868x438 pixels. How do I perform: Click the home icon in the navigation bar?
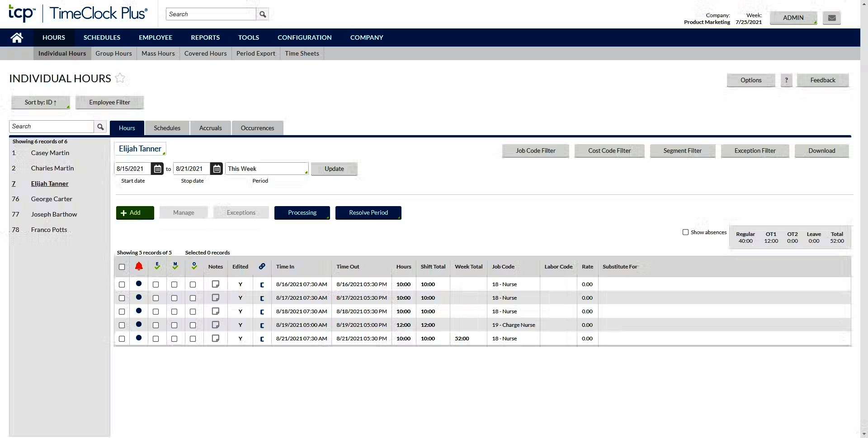point(17,38)
